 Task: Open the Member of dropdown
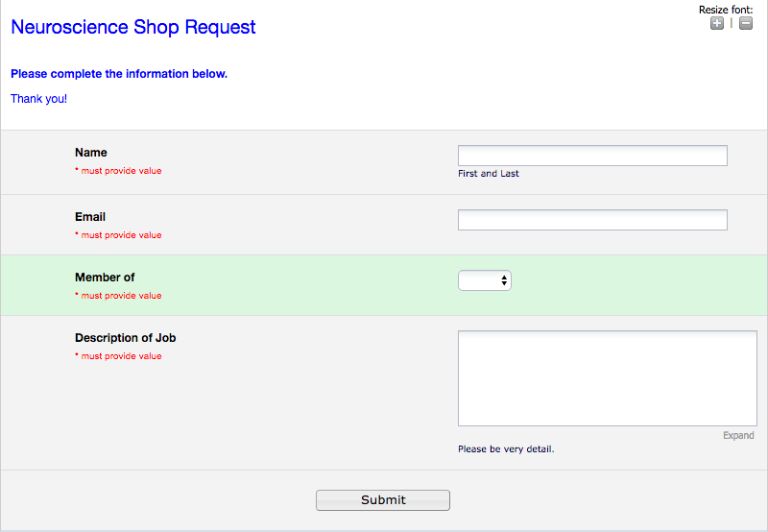point(485,280)
